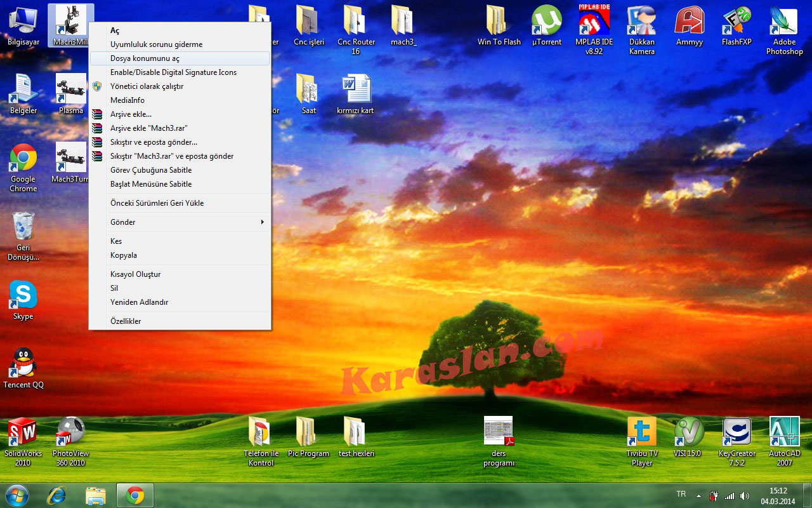Show hidden tray icons arrow
Viewport: 812px width, 508px height.
[x=698, y=496]
